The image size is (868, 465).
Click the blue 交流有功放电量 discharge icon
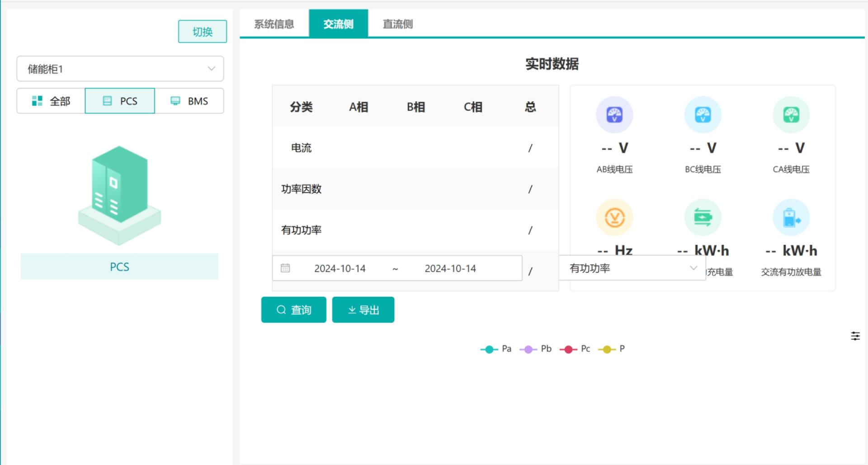point(791,217)
